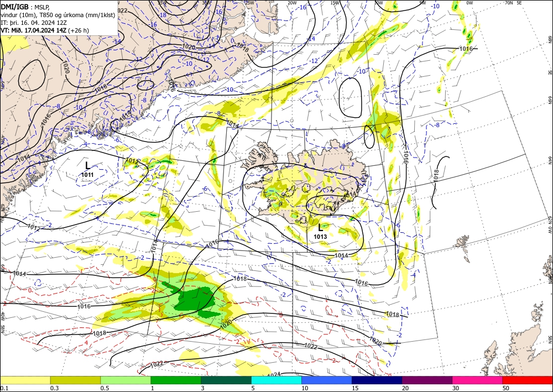Click the "(+26 h)" forecast offset text
This screenshot has height=392, width=553.
tap(79, 30)
